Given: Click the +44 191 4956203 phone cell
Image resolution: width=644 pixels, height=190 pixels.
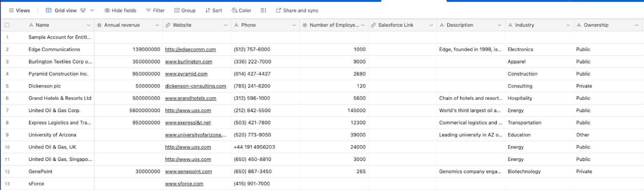Looking at the screenshot, I should 265,147.
